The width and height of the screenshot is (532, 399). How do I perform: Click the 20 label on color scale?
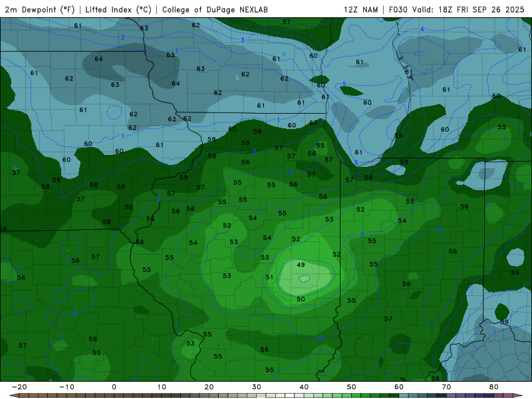[209, 387]
